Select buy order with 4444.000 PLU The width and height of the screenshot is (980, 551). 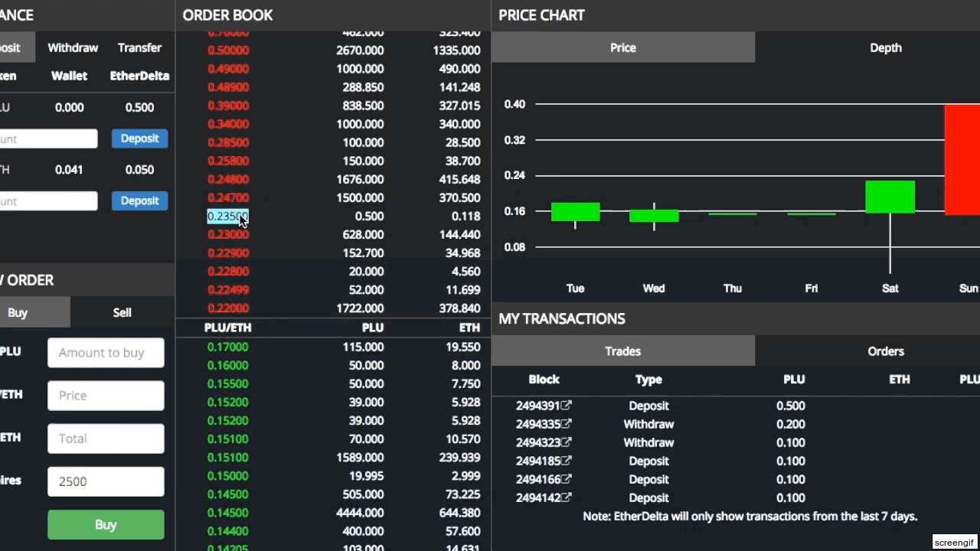point(333,512)
